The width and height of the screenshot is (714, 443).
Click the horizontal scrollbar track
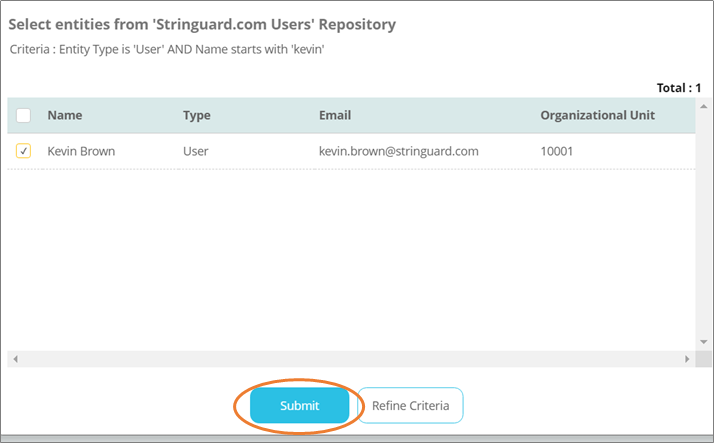coord(350,359)
